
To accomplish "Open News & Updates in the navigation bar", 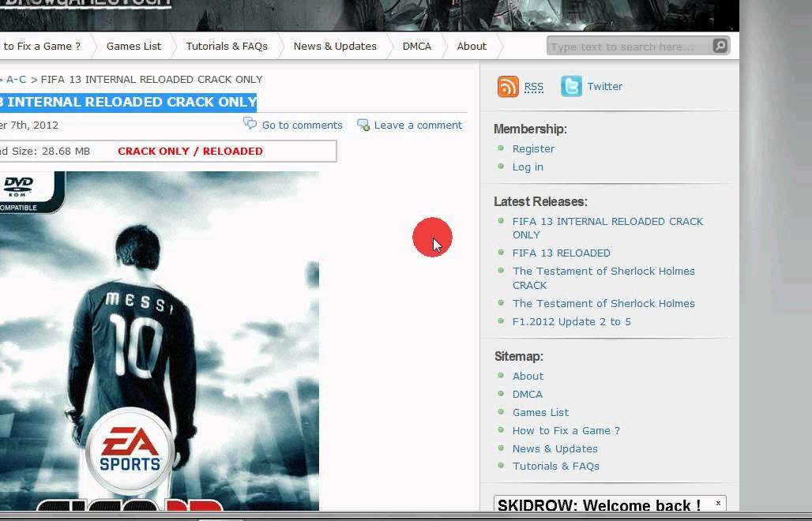I will pyautogui.click(x=335, y=46).
